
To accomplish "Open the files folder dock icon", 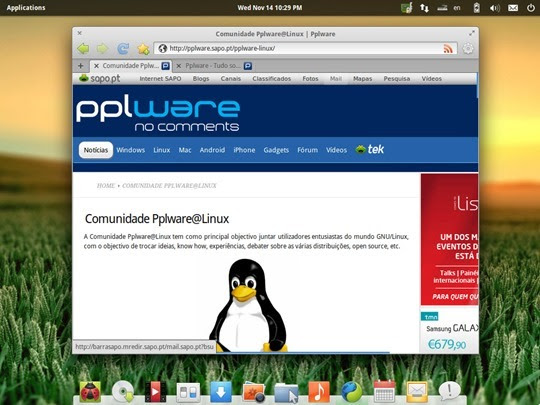I will tap(286, 393).
